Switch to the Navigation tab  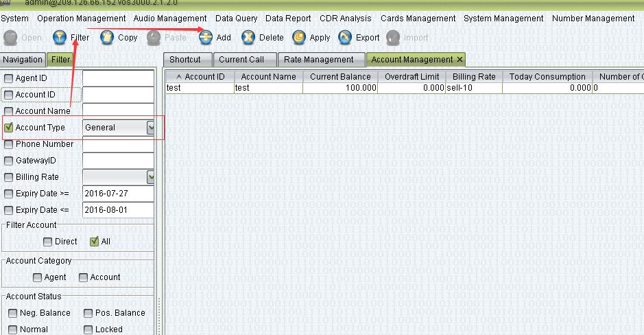tap(23, 60)
